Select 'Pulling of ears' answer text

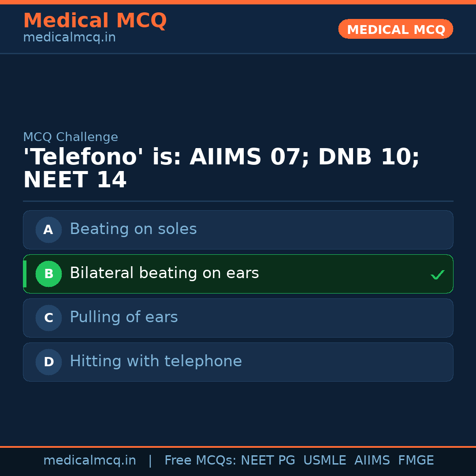[123, 317]
